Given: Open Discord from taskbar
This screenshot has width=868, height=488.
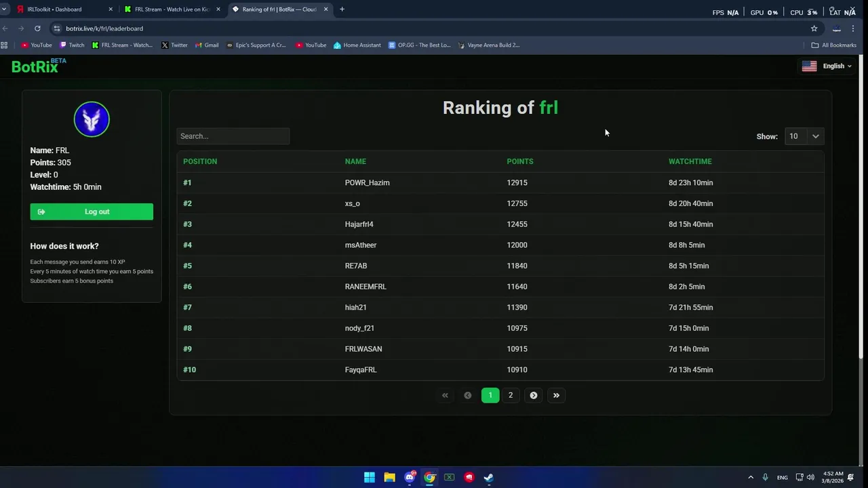Looking at the screenshot, I should point(410,477).
